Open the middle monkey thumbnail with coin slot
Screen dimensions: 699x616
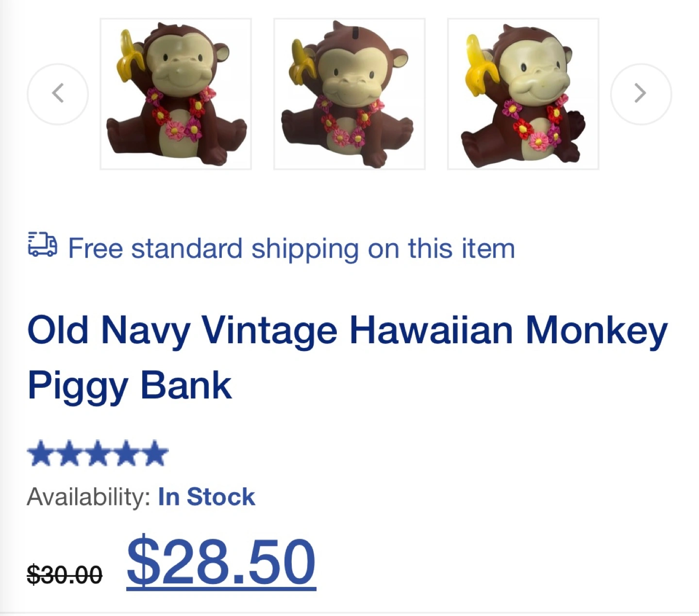(349, 94)
